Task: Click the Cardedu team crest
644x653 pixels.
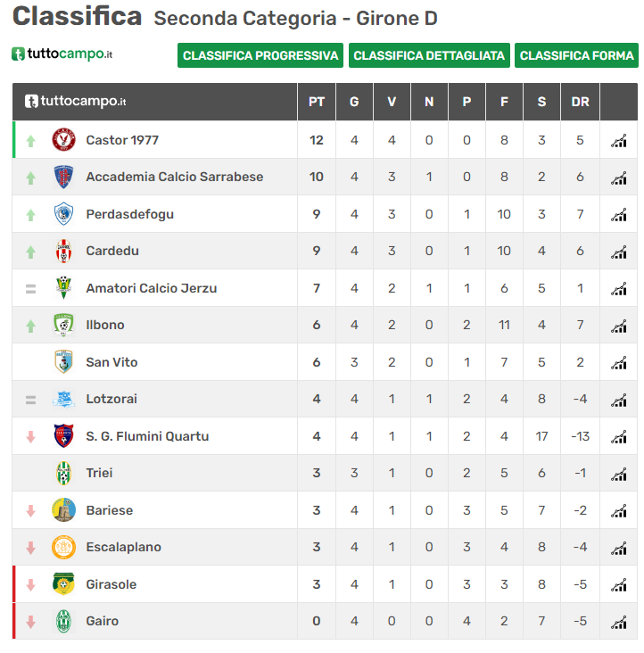Action: click(63, 251)
